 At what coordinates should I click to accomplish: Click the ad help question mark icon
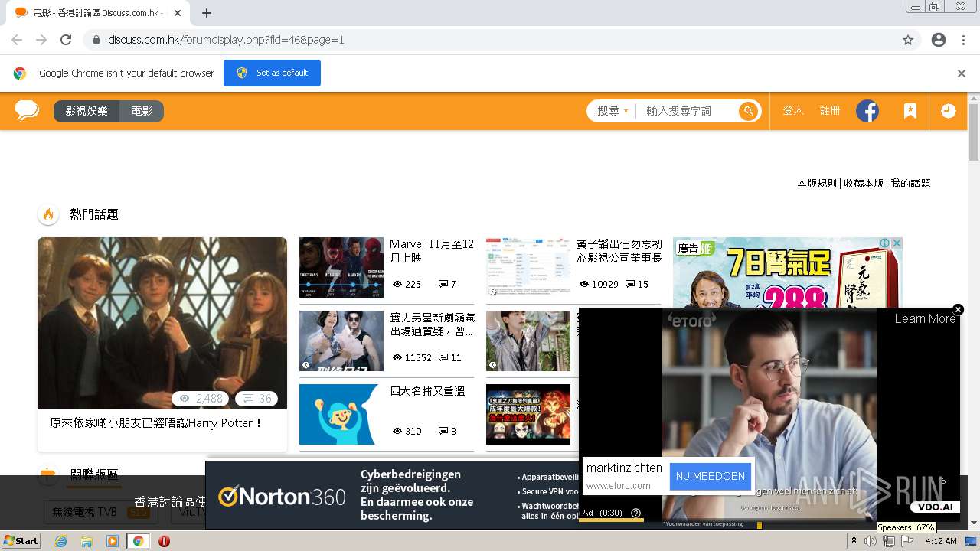[x=635, y=513]
